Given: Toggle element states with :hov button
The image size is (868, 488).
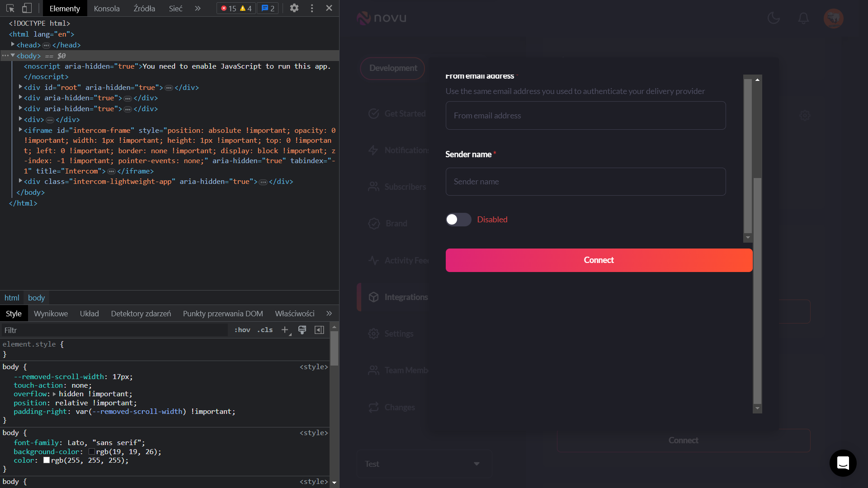Looking at the screenshot, I should coord(242,330).
